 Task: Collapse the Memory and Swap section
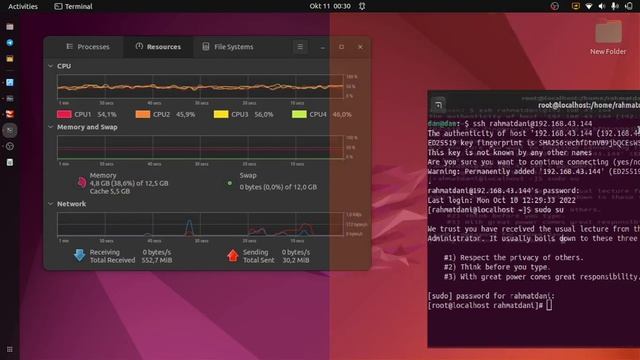(51, 127)
